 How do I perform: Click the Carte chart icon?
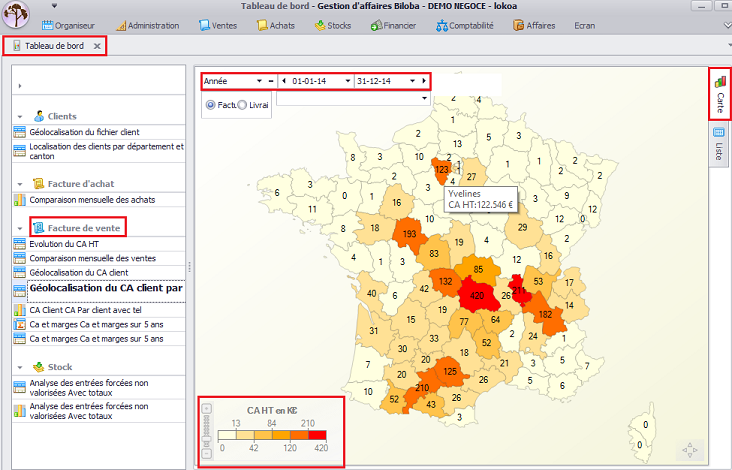(x=720, y=82)
